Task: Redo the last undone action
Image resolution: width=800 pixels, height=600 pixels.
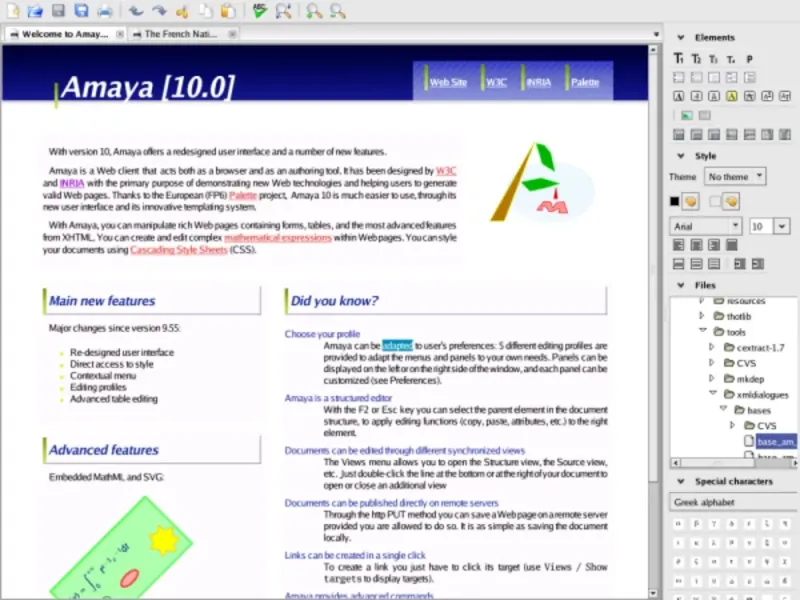Action: pyautogui.click(x=159, y=10)
